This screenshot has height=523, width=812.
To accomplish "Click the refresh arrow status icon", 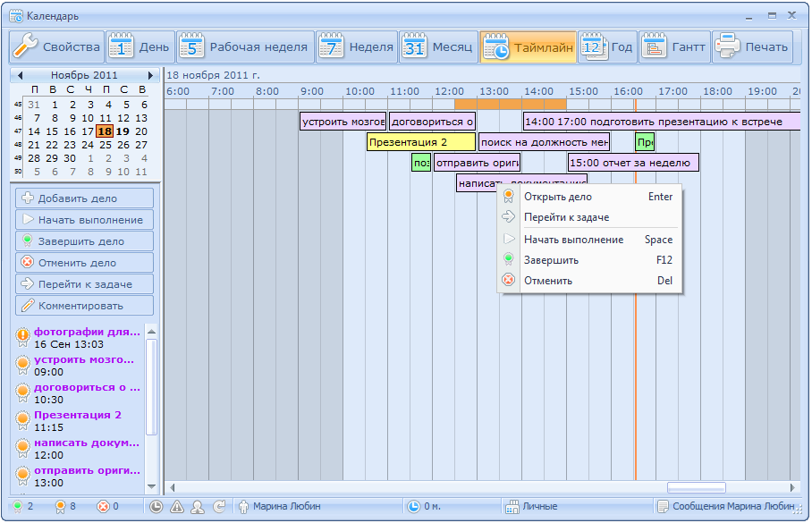I will (x=220, y=507).
